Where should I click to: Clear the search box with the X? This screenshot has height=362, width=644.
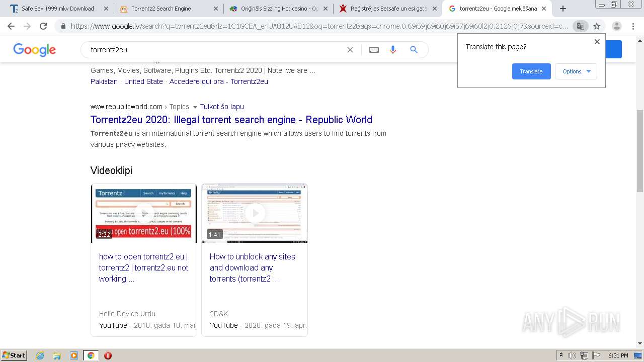(350, 50)
